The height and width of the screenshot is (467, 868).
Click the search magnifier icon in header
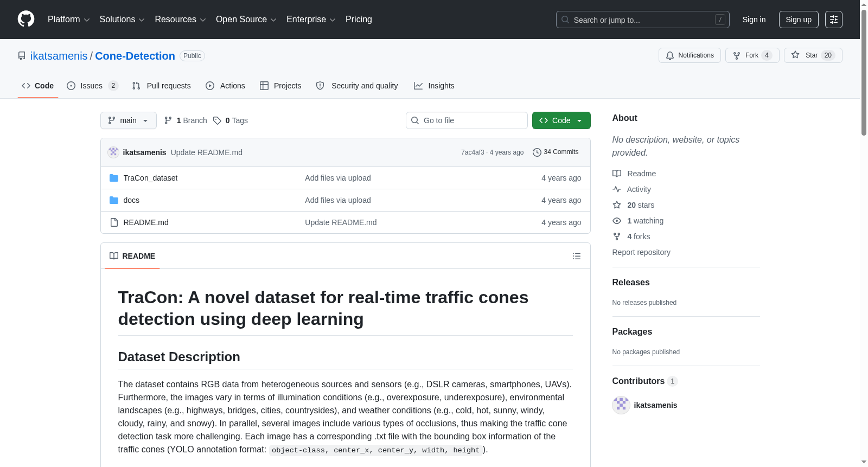pyautogui.click(x=565, y=20)
